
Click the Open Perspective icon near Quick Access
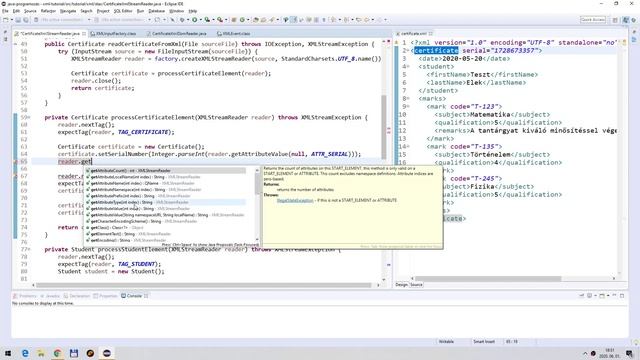click(616, 20)
